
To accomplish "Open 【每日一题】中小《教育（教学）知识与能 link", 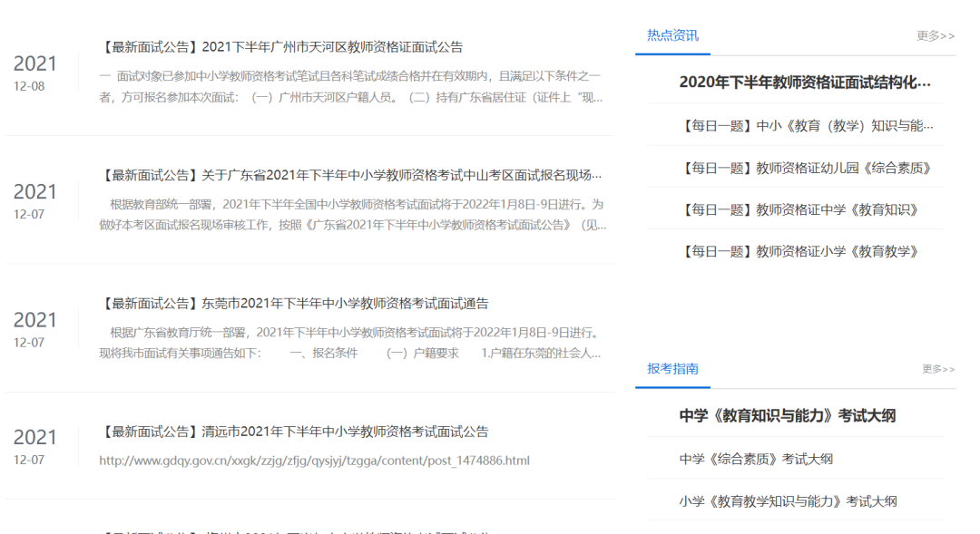I will click(x=807, y=126).
